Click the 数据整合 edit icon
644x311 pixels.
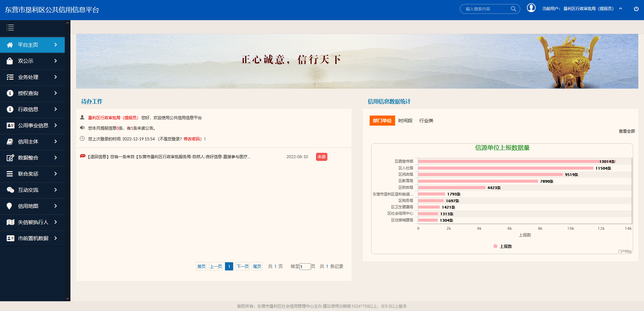[10, 158]
